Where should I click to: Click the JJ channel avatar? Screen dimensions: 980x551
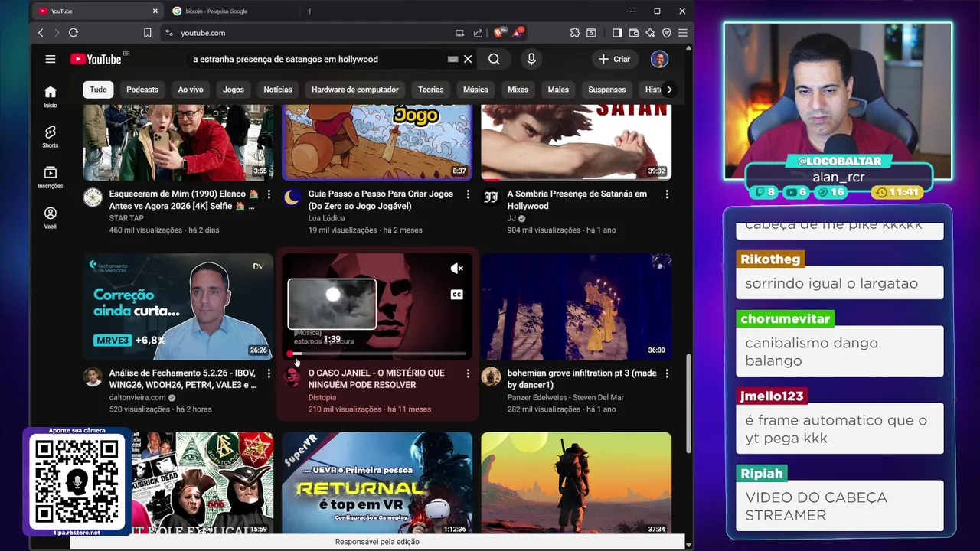point(491,197)
